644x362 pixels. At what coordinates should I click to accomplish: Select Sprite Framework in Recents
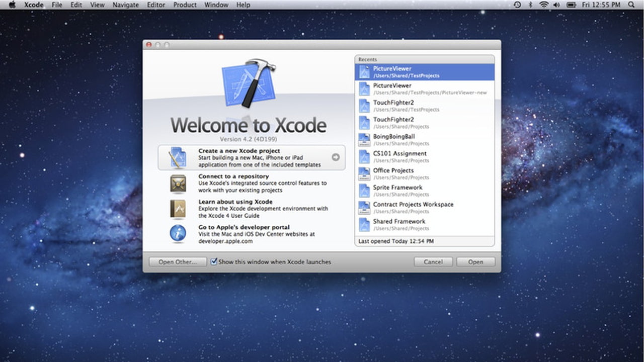(x=425, y=191)
